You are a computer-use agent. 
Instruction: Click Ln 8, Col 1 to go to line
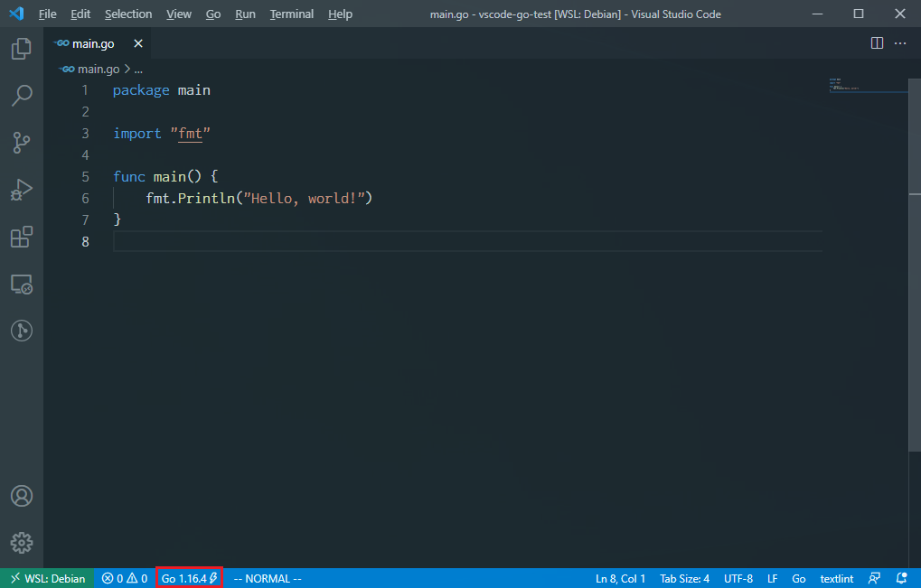pyautogui.click(x=620, y=578)
